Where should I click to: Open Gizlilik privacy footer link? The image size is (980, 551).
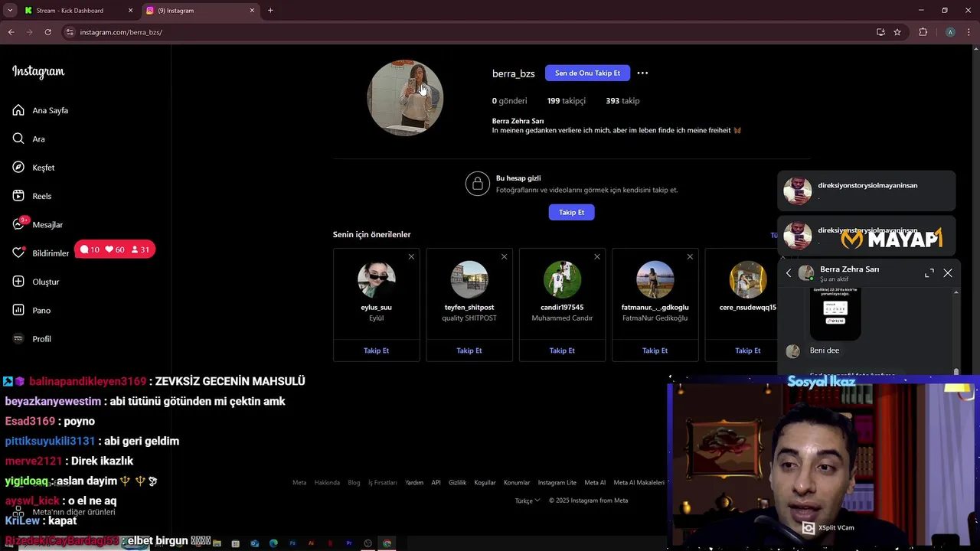[x=457, y=483]
